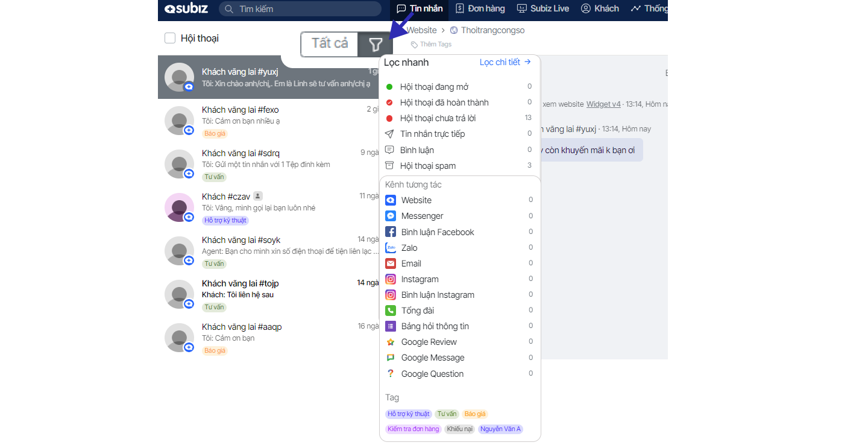
Task: Click the Bình luận Facebook icon
Action: [x=391, y=232]
